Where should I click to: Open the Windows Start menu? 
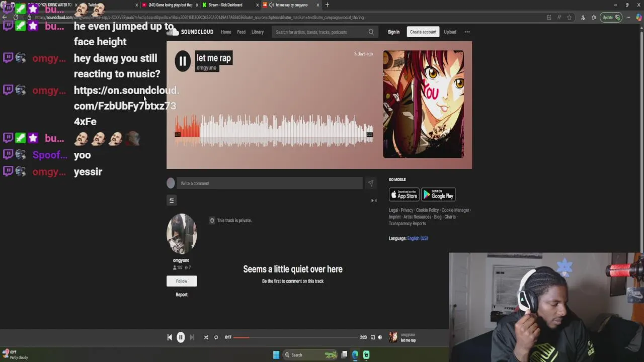[276, 355]
